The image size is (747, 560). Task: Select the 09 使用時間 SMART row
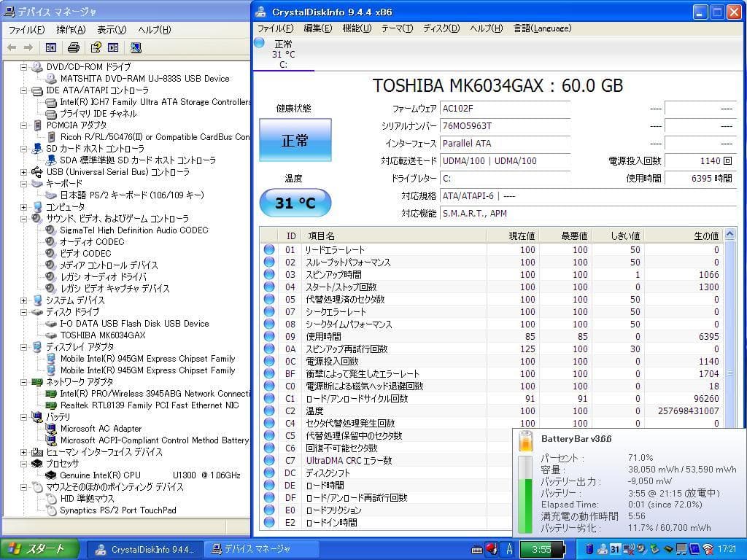[492, 337]
